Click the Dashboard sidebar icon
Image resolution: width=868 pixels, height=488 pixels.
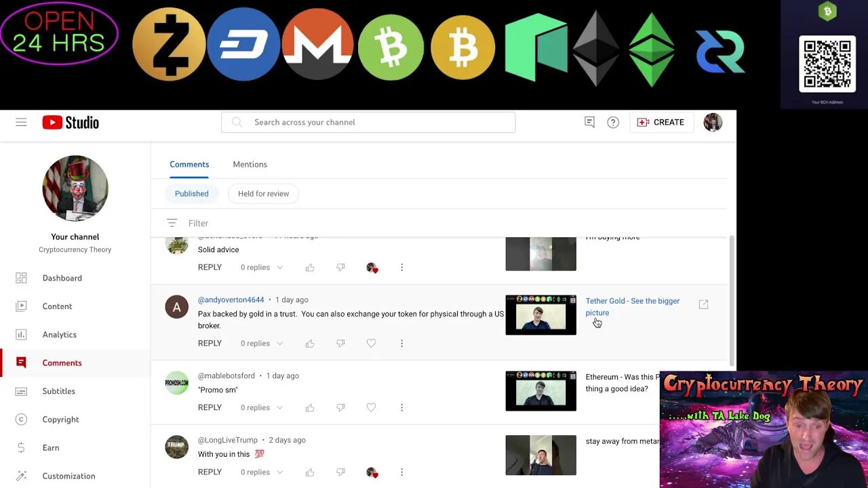coord(21,278)
